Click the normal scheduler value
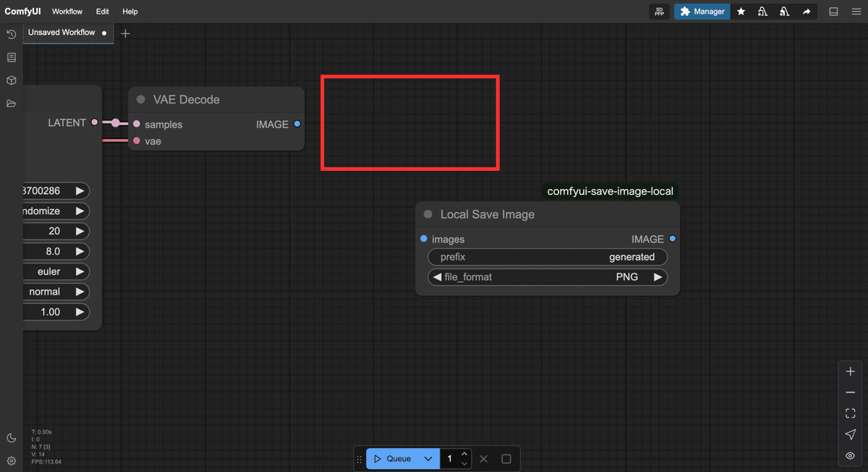The width and height of the screenshot is (868, 472). (45, 292)
